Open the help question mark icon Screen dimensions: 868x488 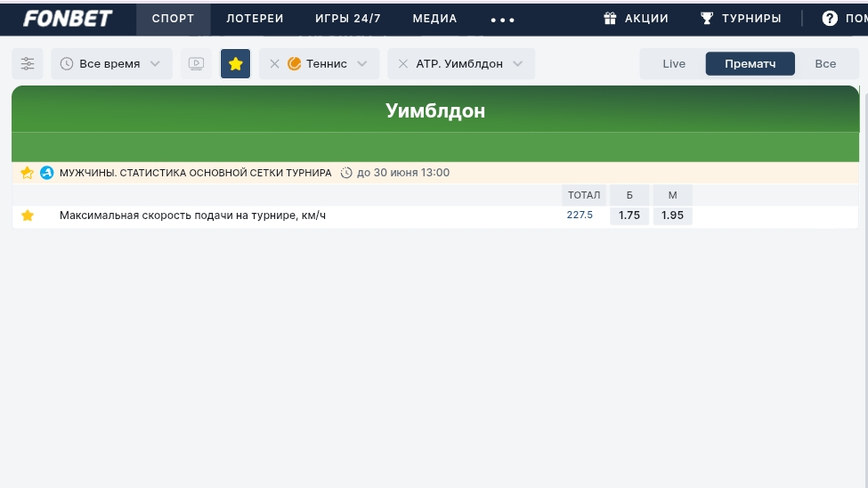click(830, 19)
